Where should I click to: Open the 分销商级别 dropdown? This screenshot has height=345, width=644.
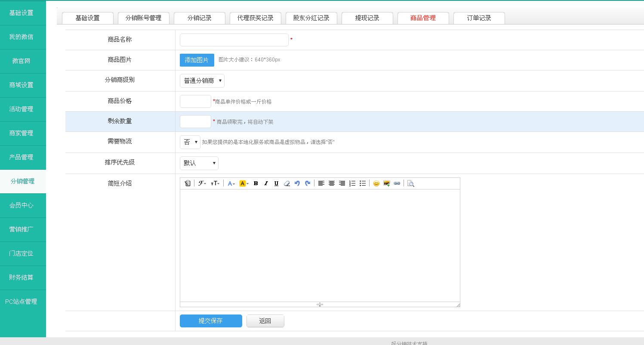tap(202, 81)
